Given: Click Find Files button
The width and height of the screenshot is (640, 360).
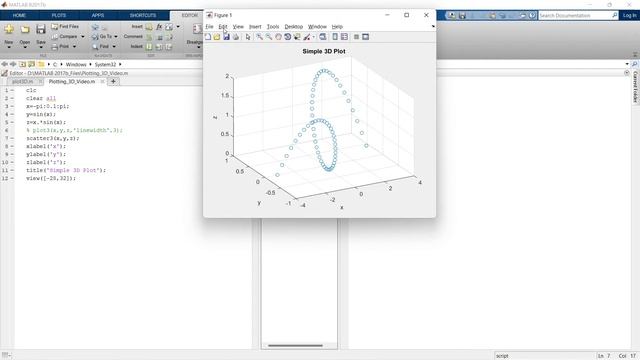Looking at the screenshot, I should pyautogui.click(x=65, y=27).
